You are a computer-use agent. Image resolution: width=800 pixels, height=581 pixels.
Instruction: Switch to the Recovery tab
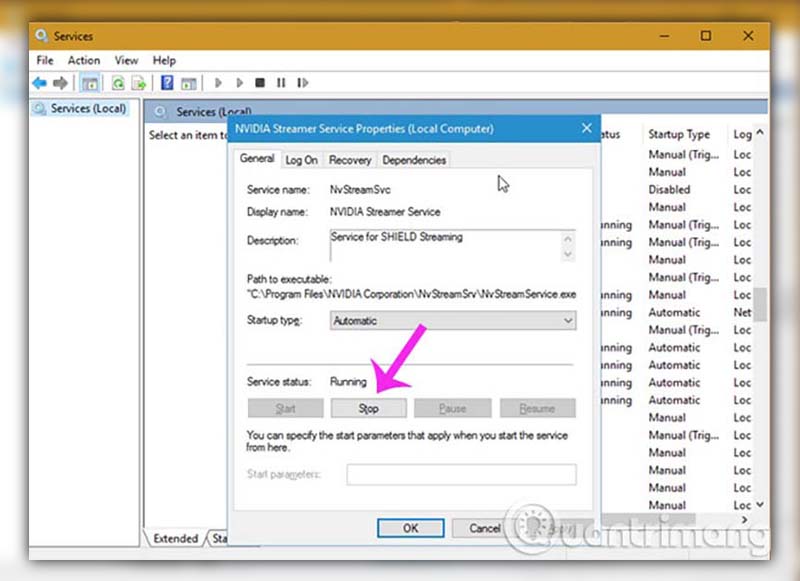click(350, 160)
